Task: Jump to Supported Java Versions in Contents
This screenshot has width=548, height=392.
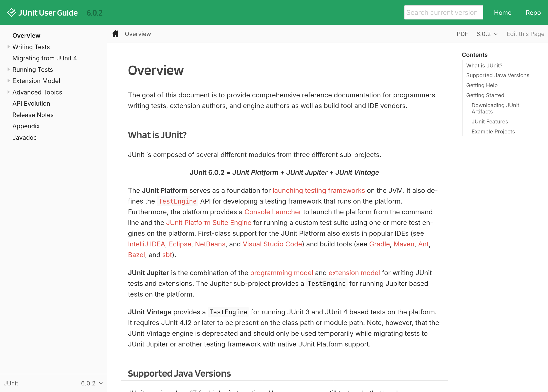Action: point(498,75)
